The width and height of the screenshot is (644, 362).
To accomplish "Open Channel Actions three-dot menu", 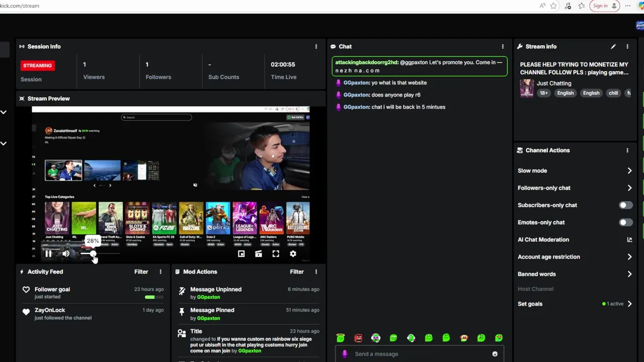I will click(627, 150).
